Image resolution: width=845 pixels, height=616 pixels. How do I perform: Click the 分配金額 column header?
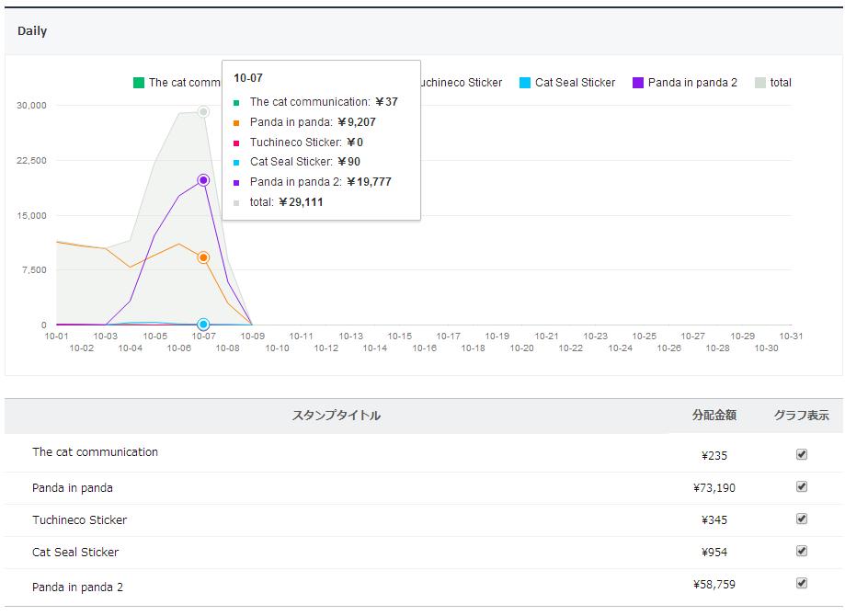(x=714, y=416)
